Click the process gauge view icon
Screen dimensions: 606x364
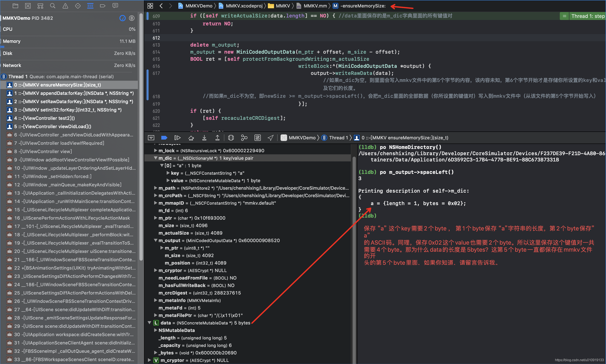(x=122, y=18)
